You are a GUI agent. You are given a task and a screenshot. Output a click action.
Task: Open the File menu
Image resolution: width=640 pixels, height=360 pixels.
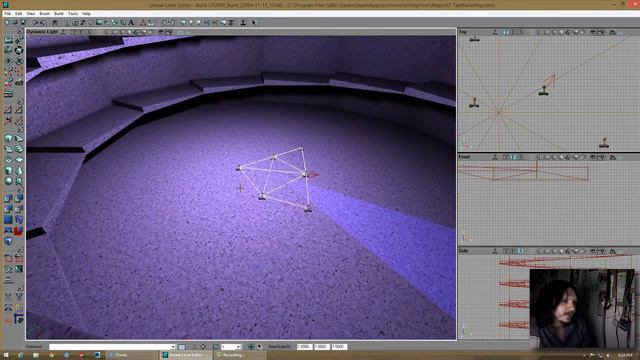pyautogui.click(x=7, y=13)
